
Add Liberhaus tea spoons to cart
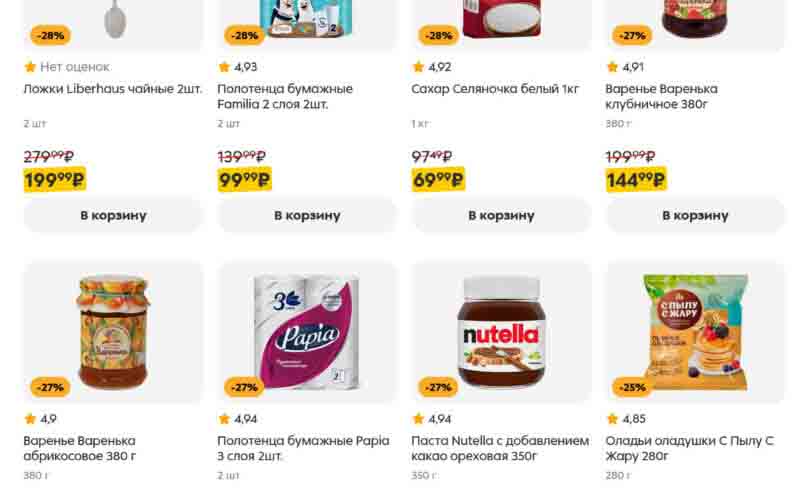tap(113, 215)
